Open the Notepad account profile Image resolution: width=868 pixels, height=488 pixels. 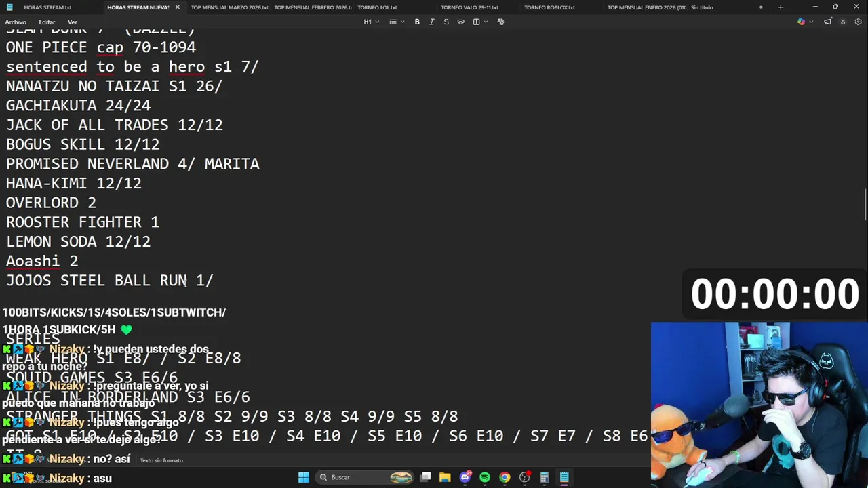click(x=843, y=22)
